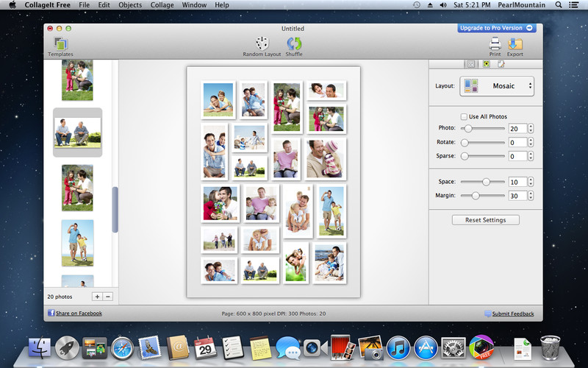Click the Photo count stepper arrows
The width and height of the screenshot is (588, 368).
531,128
